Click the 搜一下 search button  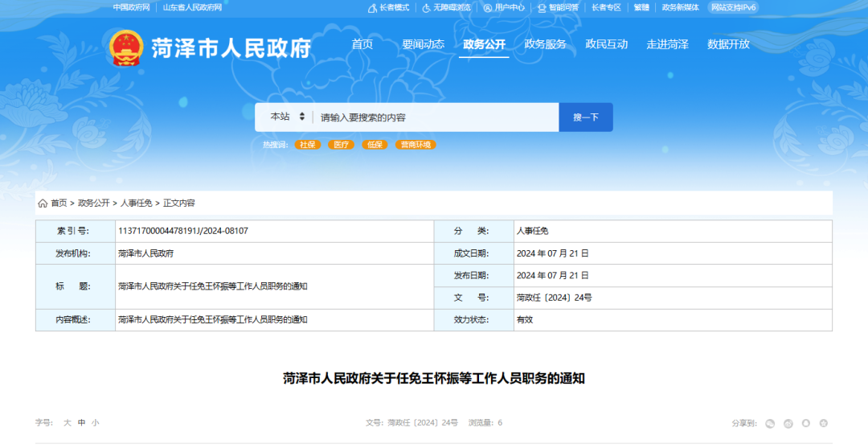586,117
